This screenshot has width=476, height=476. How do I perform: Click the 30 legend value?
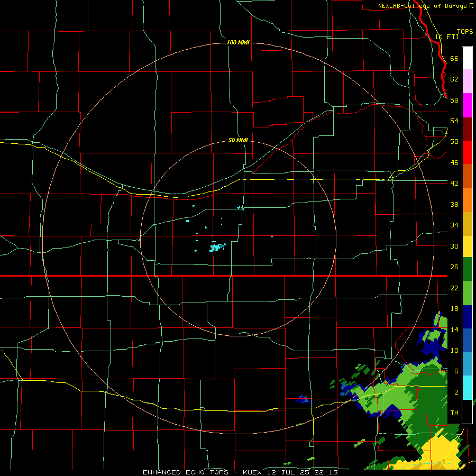click(x=454, y=246)
